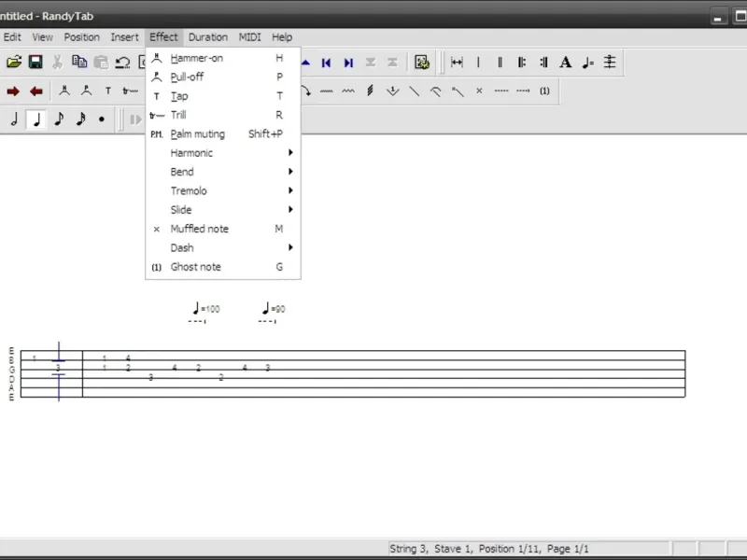Screen dimensions: 747x560
Task: Select Tap in the Effect menu
Action: click(x=223, y=96)
